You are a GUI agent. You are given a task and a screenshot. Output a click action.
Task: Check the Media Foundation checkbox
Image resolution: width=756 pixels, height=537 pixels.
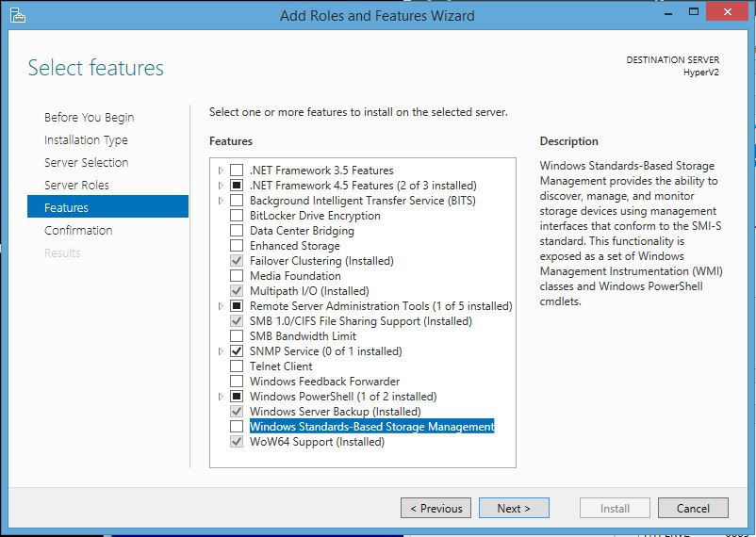[x=237, y=276]
